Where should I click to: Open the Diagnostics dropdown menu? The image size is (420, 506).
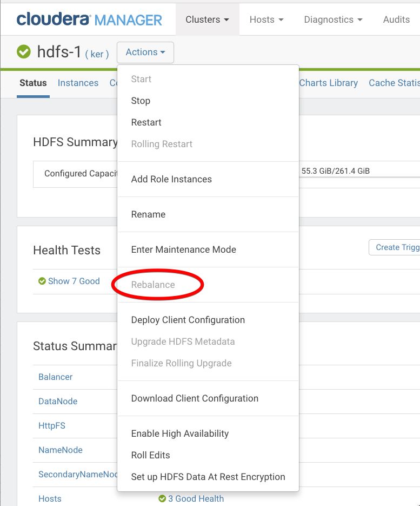[333, 19]
